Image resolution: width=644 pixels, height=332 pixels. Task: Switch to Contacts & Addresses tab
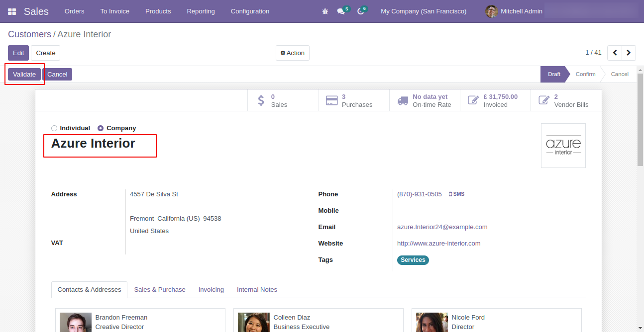point(89,290)
